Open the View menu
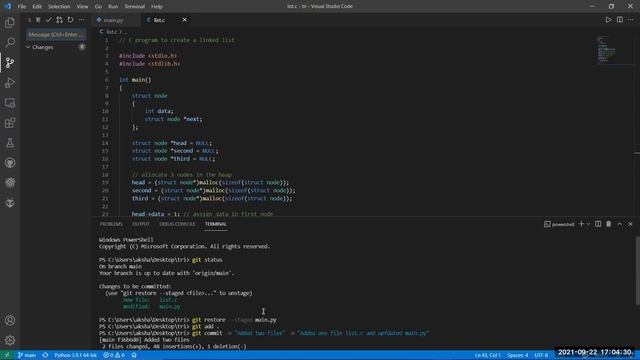Viewport: 640px width, 360px height. (82, 7)
